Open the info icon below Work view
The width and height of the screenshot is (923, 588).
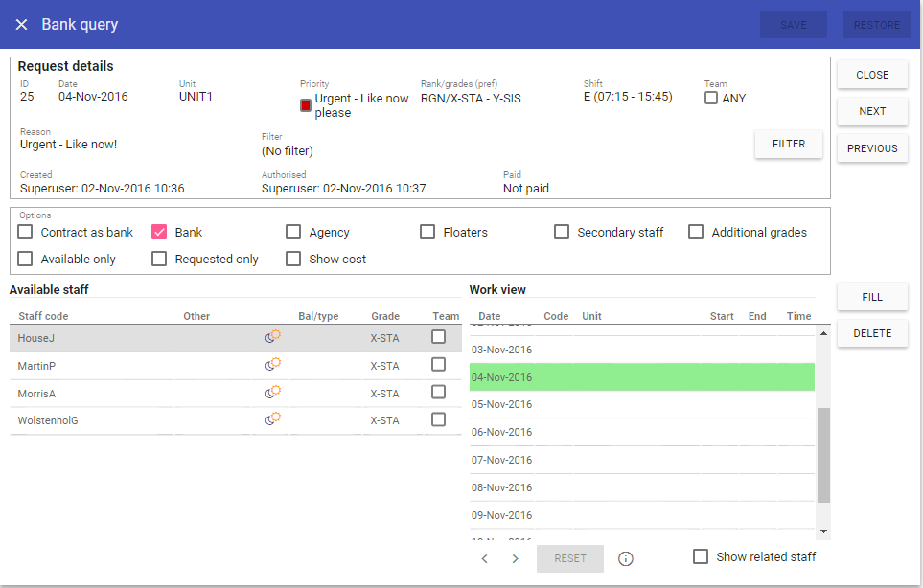coord(626,558)
